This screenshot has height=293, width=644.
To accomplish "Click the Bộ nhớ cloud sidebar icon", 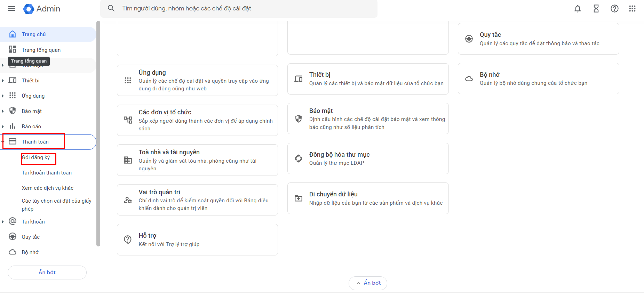I will click(x=13, y=252).
